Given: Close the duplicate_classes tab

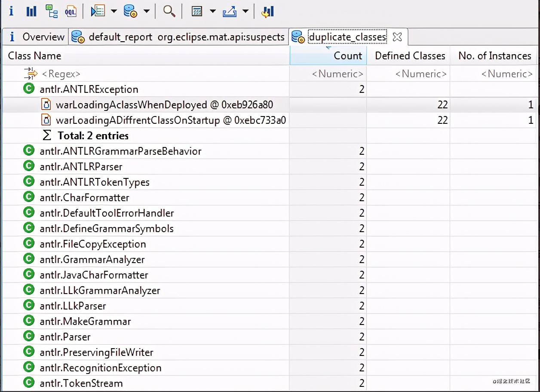Looking at the screenshot, I should (x=397, y=37).
